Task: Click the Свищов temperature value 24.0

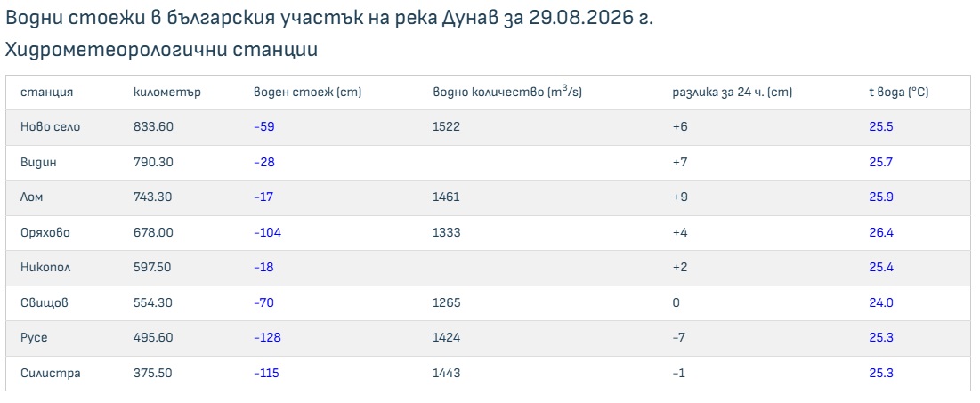Action: [x=880, y=303]
